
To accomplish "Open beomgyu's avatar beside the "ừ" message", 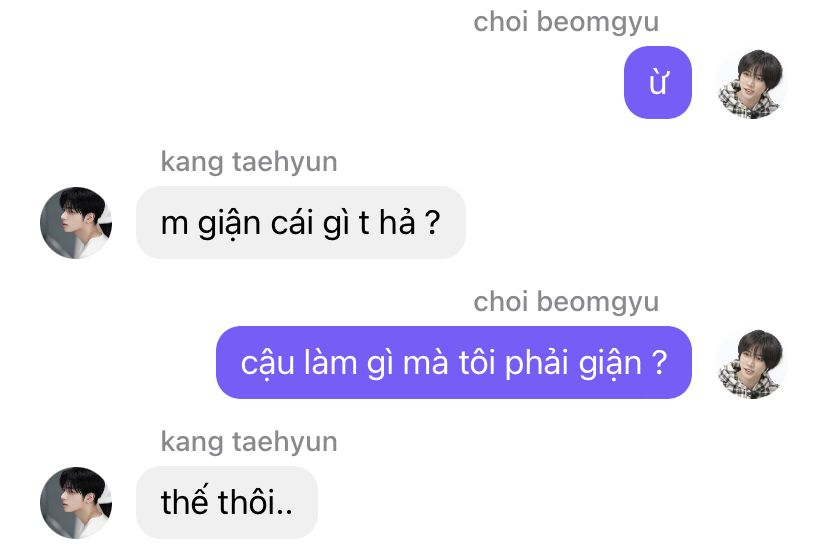I will click(752, 83).
